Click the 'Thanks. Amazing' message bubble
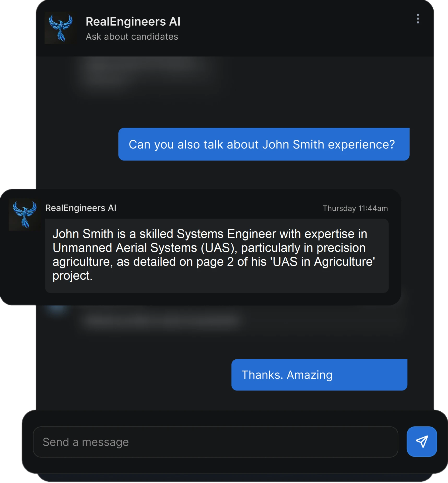The width and height of the screenshot is (448, 483). (x=319, y=375)
